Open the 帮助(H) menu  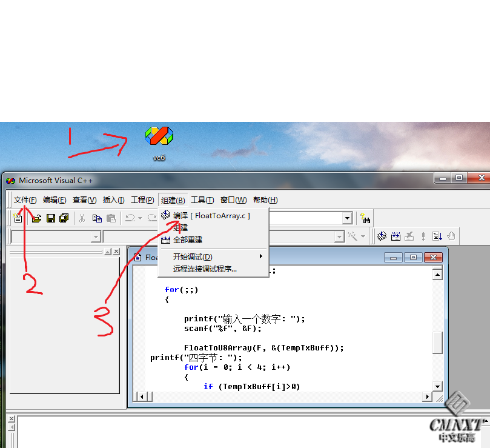coord(265,200)
